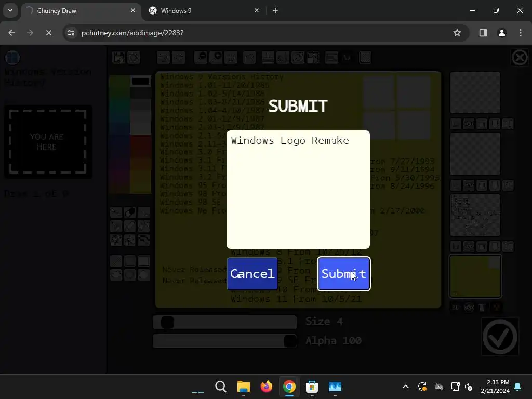Viewport: 532px width, 399px height.
Task: Select the eraser tool icon
Action: point(129,212)
